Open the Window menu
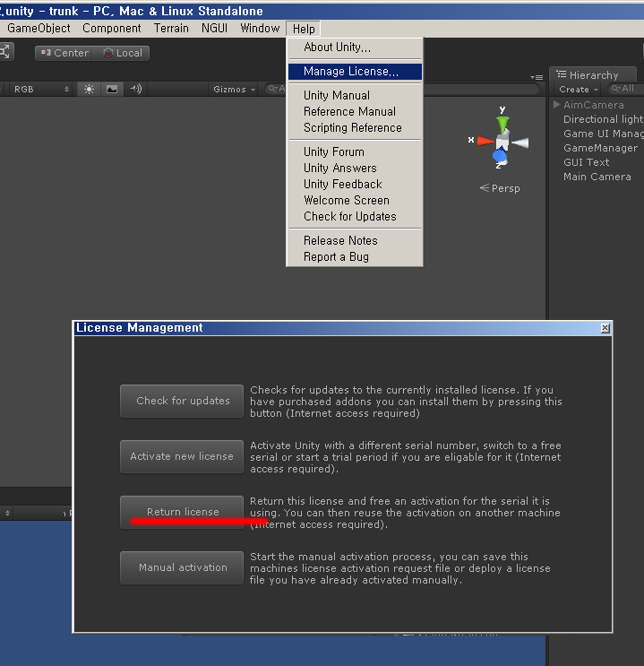Viewport: 644px width, 666px height. [260, 29]
